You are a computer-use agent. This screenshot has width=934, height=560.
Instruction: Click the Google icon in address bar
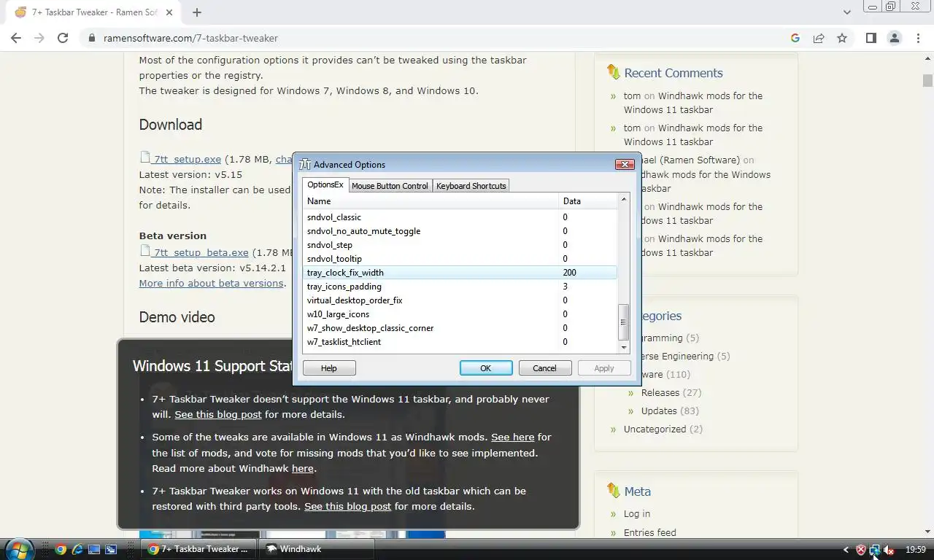pos(795,38)
